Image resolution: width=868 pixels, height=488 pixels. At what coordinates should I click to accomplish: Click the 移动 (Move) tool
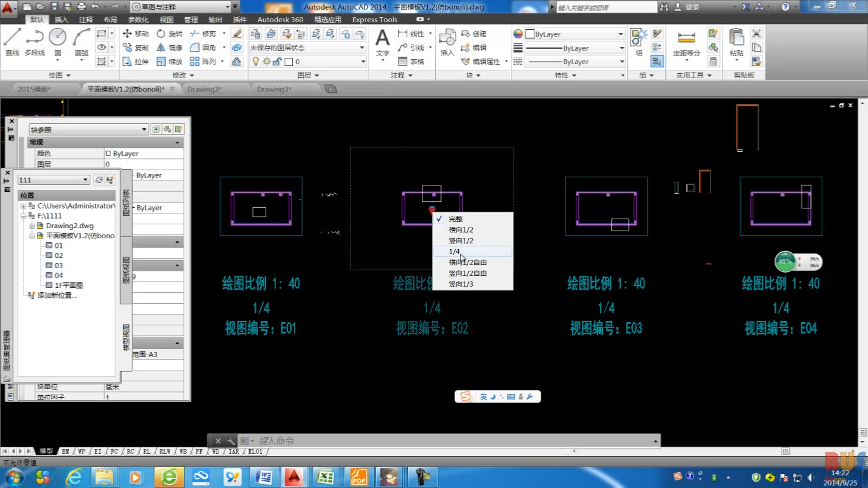pyautogui.click(x=135, y=34)
